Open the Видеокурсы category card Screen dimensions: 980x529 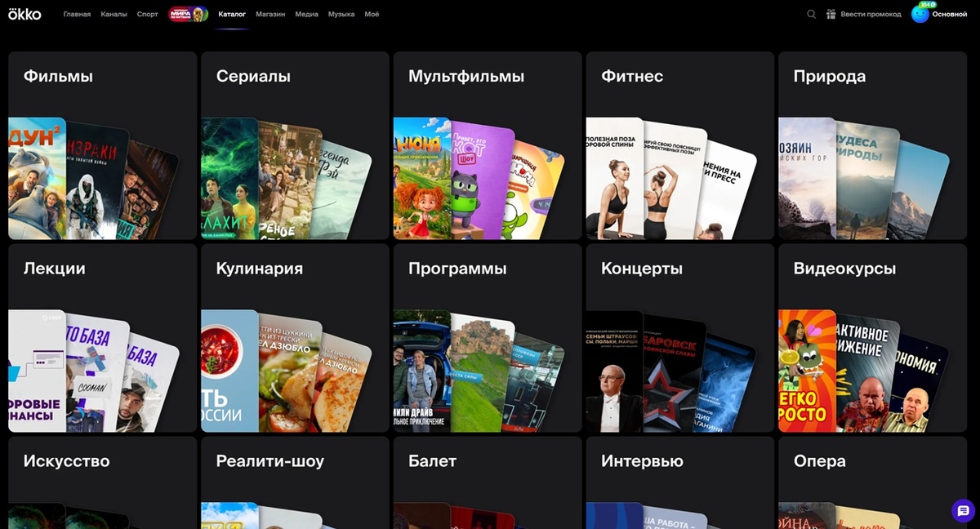[872, 338]
